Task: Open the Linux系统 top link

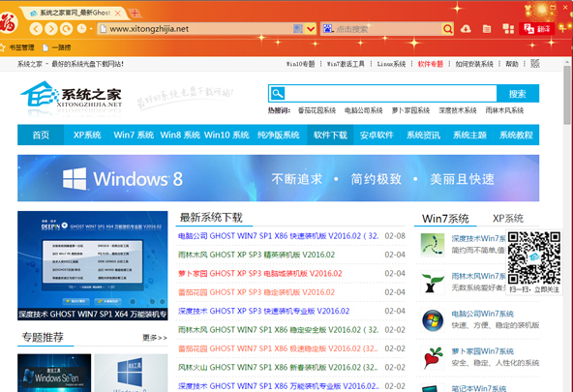Action: [391, 64]
